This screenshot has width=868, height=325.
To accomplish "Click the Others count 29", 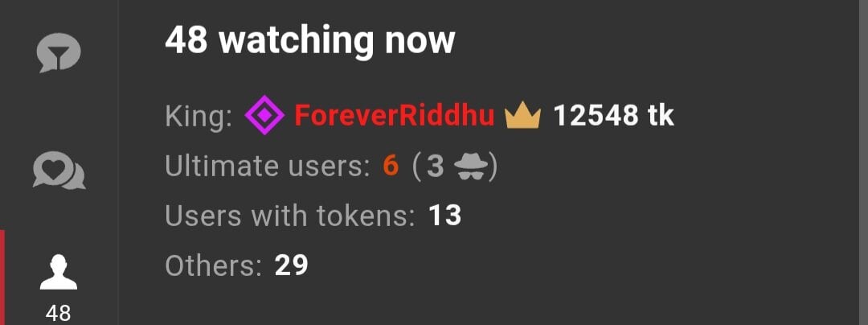I will (x=291, y=265).
